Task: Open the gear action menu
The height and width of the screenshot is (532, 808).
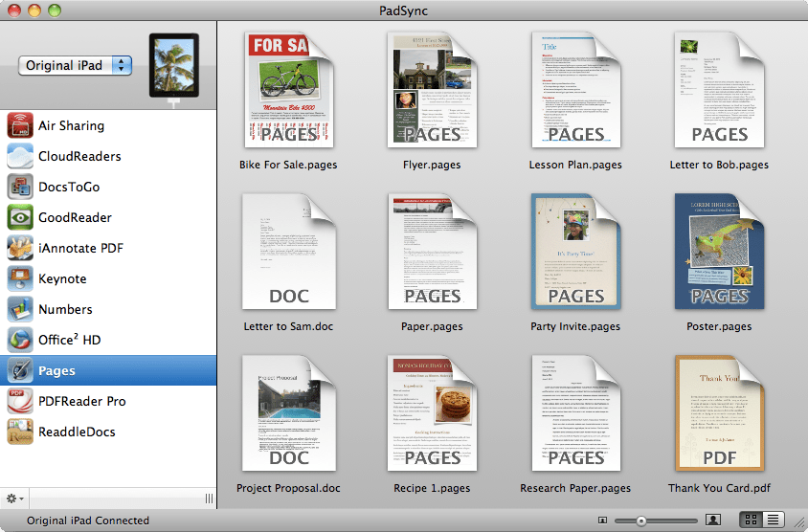Action: tap(14, 498)
